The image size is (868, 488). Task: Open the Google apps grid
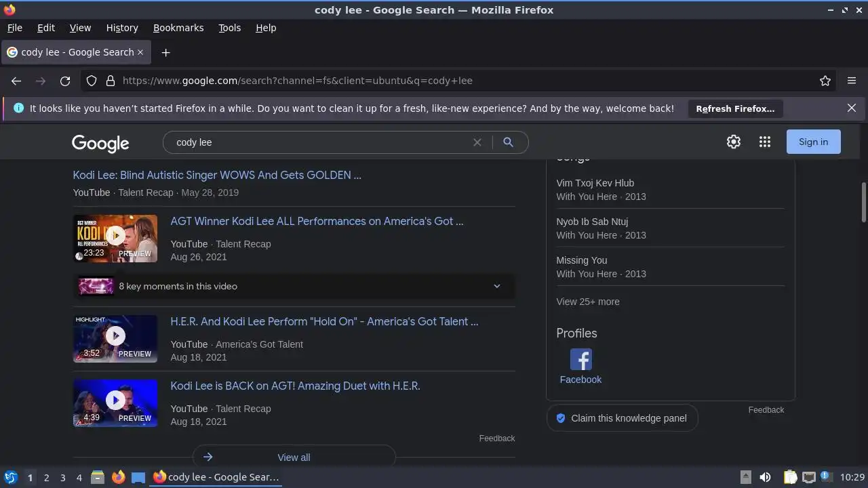coord(765,142)
